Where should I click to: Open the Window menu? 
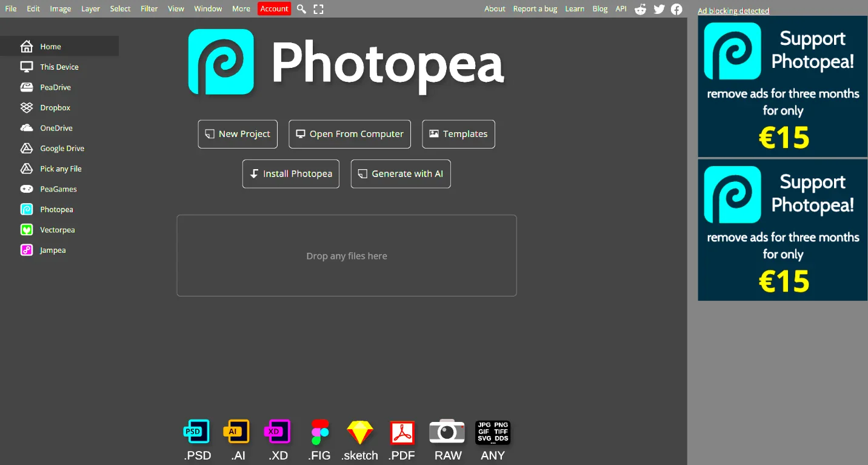click(208, 9)
